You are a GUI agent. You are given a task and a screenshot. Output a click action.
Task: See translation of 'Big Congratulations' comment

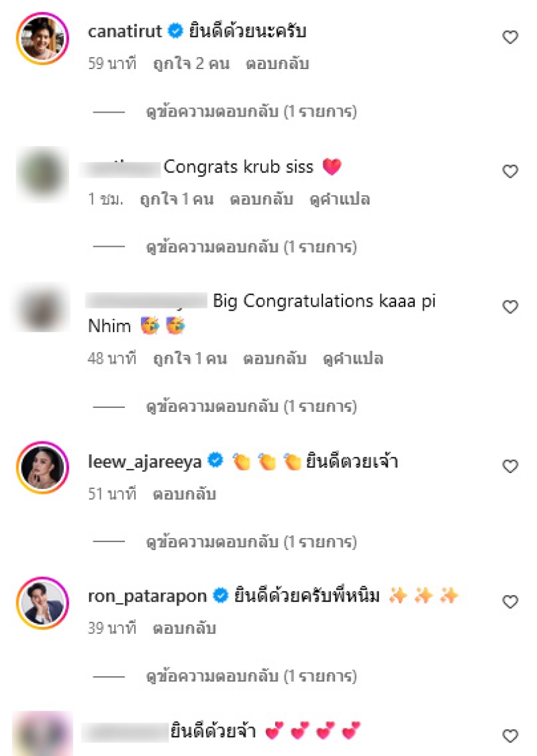tap(353, 359)
